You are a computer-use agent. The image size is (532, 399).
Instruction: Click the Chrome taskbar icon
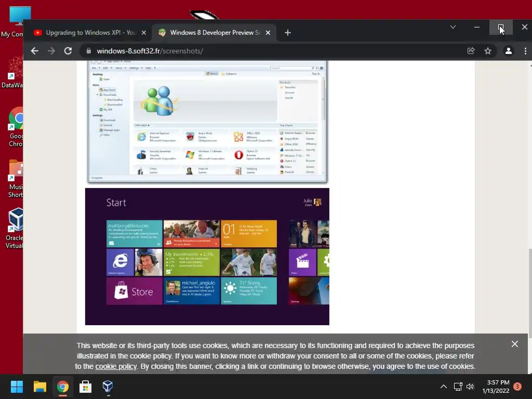tap(62, 387)
